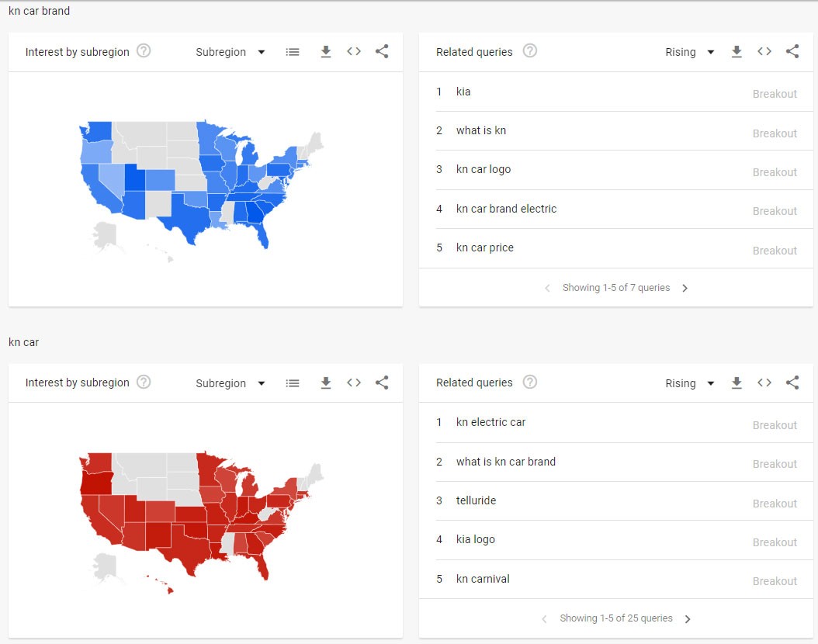818x644 pixels.
Task: Embed the 'kn car brand' subregion map
Action: (354, 52)
